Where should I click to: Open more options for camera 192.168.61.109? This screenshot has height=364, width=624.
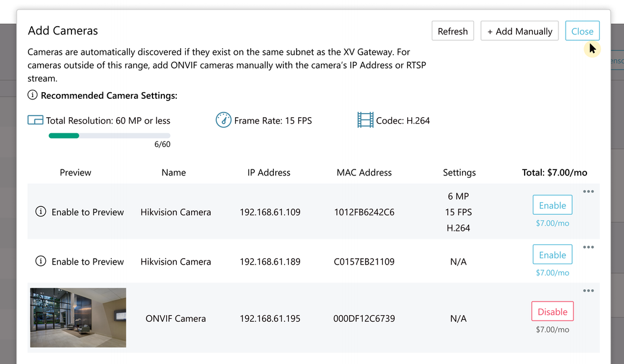click(x=588, y=192)
